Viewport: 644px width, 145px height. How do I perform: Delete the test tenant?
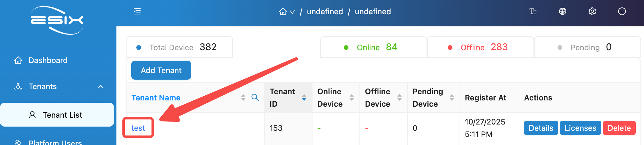coord(619,128)
